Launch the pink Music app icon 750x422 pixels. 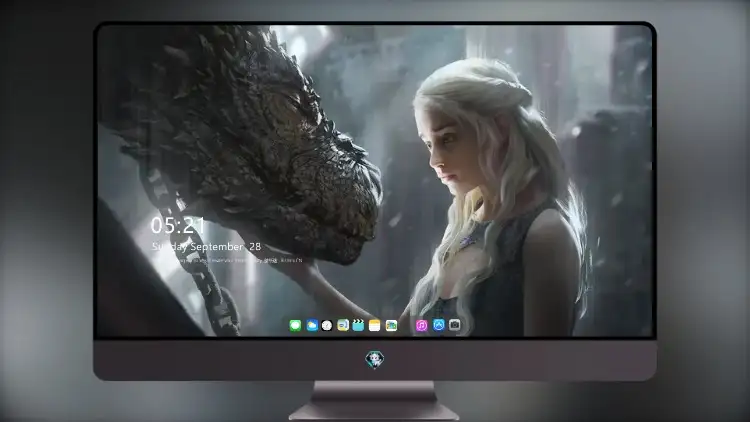point(421,326)
